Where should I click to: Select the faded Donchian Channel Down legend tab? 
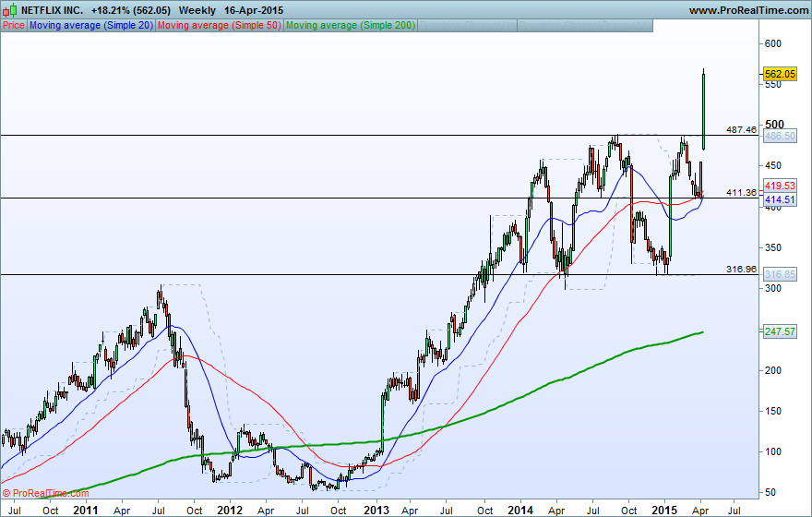585,25
